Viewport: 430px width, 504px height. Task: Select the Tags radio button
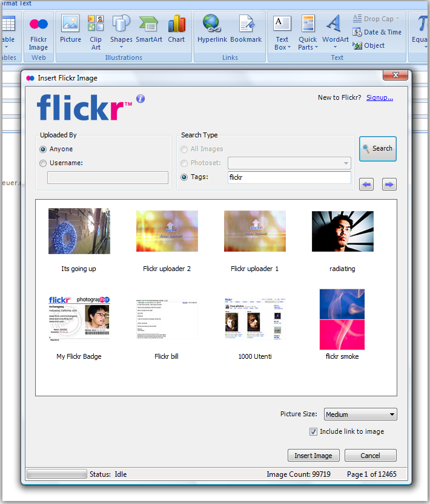[184, 177]
